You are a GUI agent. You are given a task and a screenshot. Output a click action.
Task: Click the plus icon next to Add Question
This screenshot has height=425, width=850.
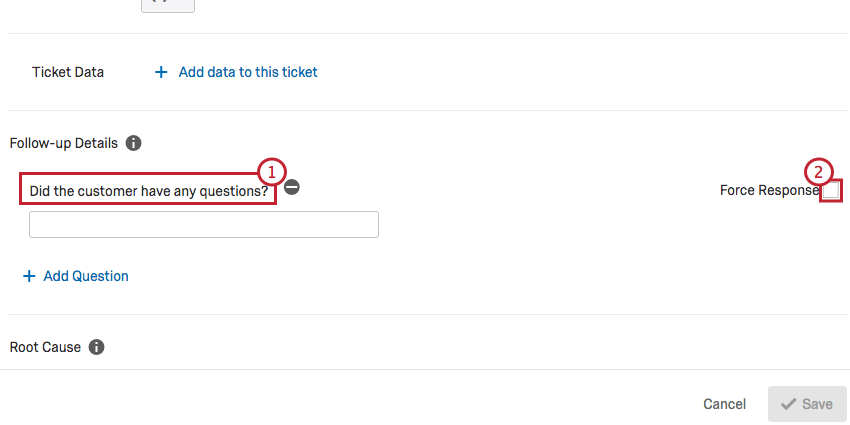pos(29,276)
